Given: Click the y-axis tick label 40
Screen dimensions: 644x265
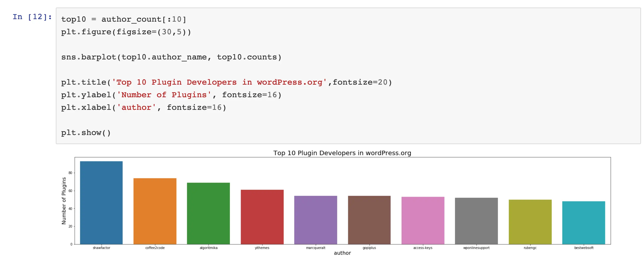Looking at the screenshot, I should 70,209.
